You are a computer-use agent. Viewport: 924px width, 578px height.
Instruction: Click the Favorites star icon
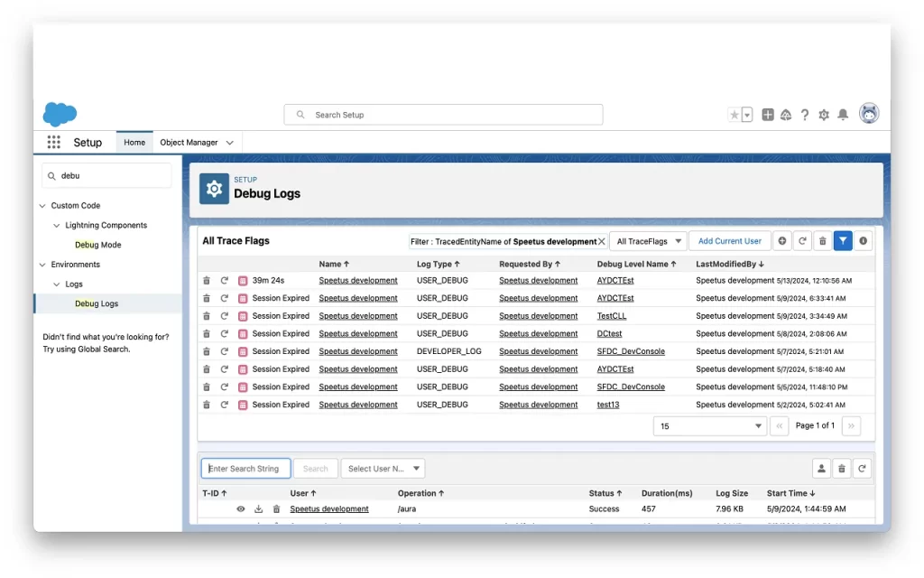coord(735,115)
